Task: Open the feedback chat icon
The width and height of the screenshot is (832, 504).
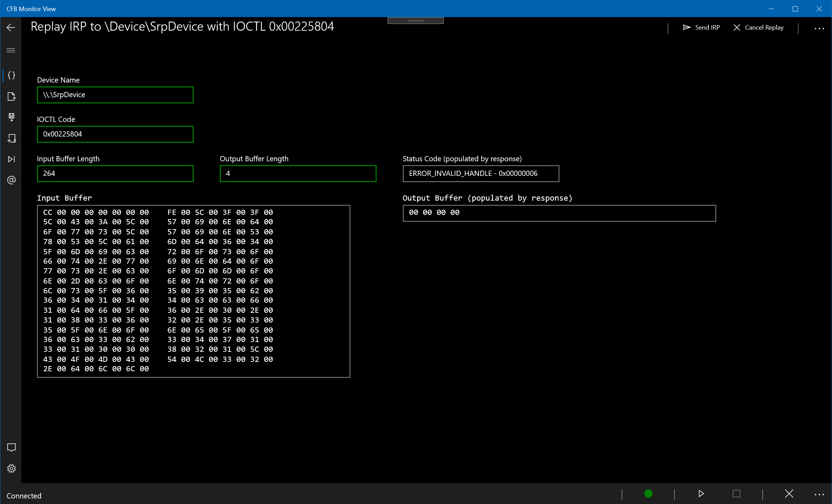Action: [x=11, y=447]
